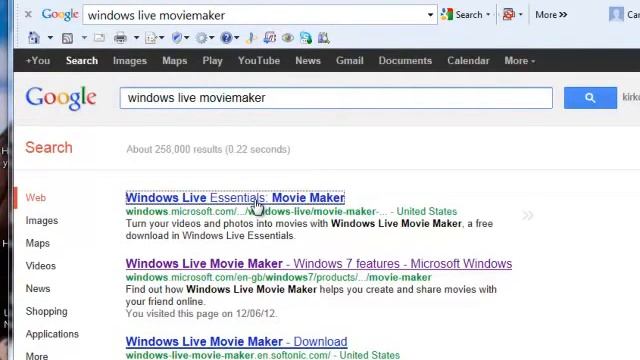Open Gmail in the black Google bar
Image resolution: width=640 pixels, height=360 pixels.
349,60
